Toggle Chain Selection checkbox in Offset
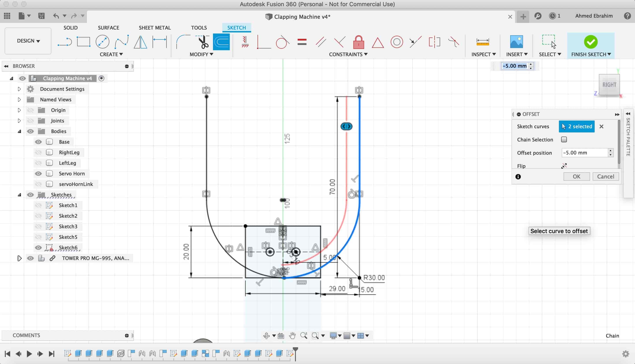 [x=564, y=139]
